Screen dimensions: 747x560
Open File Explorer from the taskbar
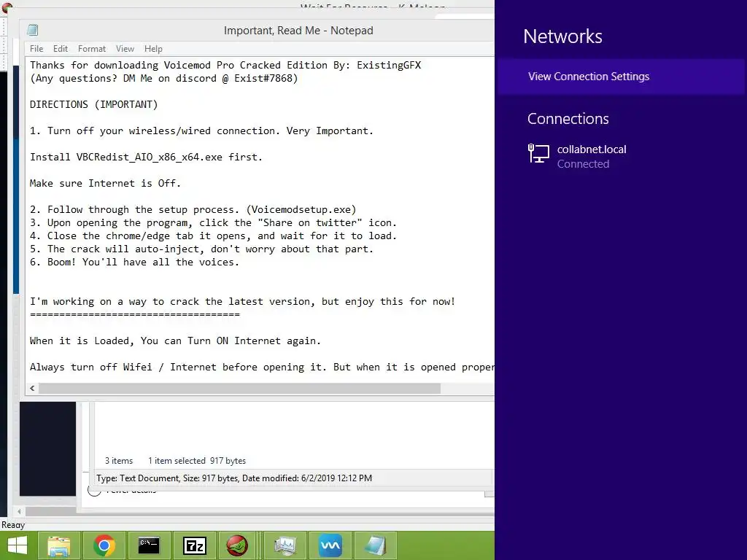tap(59, 545)
